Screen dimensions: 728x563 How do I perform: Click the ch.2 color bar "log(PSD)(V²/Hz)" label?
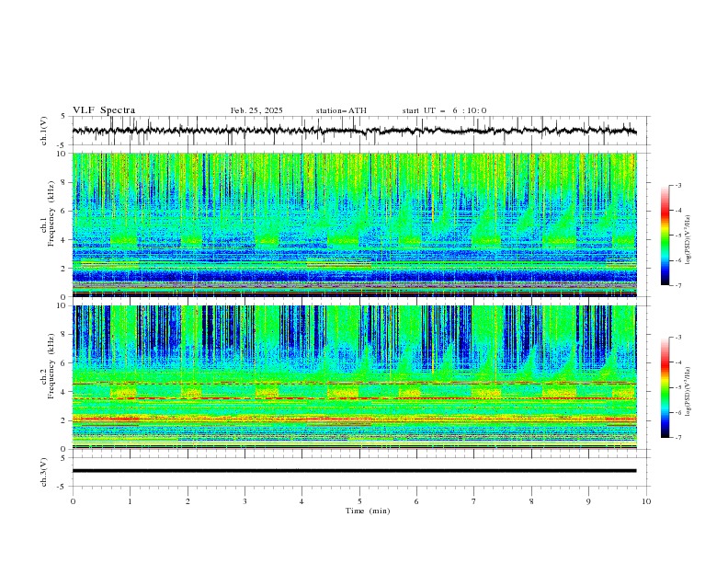[x=688, y=391]
